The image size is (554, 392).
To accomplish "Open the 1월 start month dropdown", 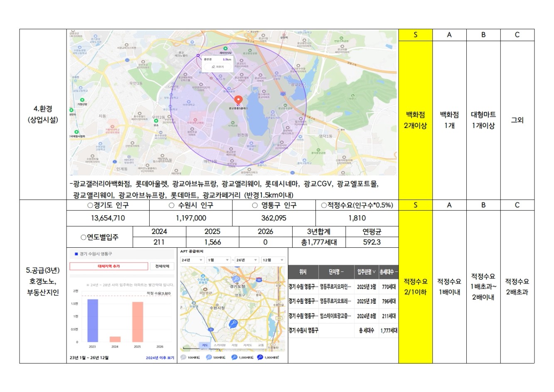I will [x=219, y=260].
